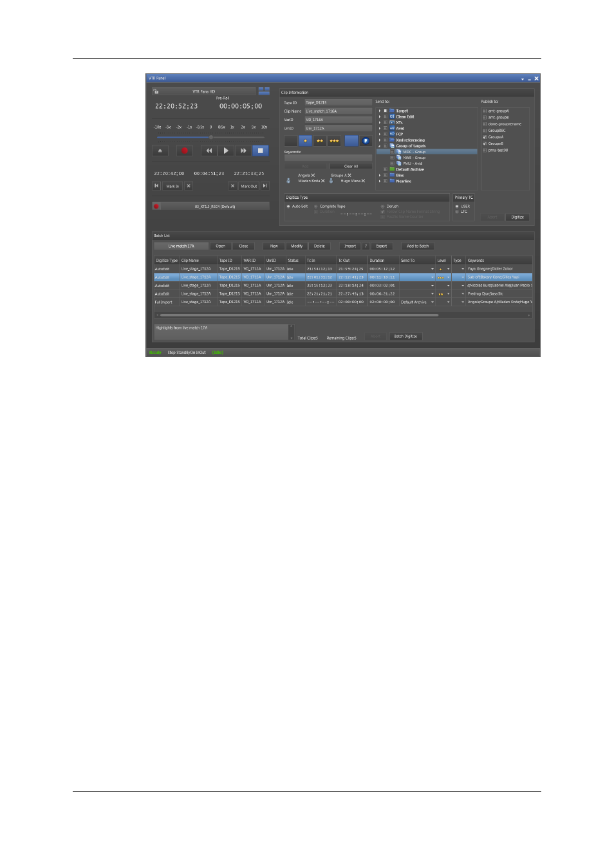Open Send To dropdown for Full Import row
This screenshot has height=868, width=614.
(x=433, y=302)
